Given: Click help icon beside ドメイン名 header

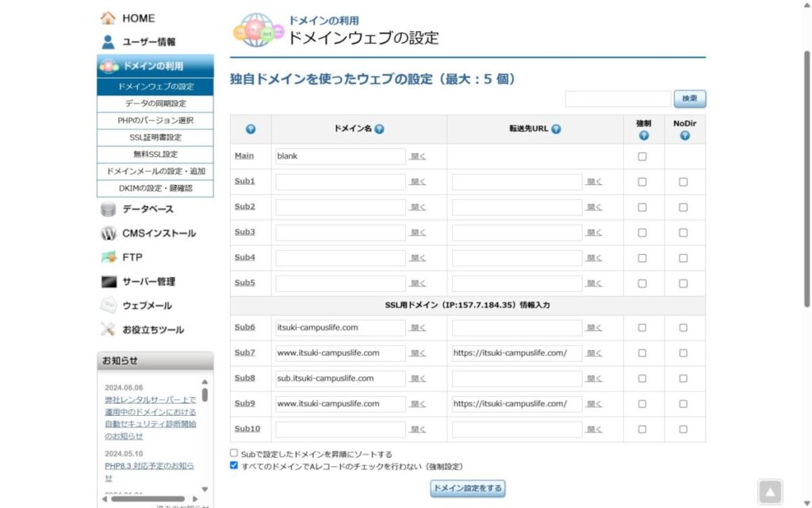Looking at the screenshot, I should tap(379, 129).
